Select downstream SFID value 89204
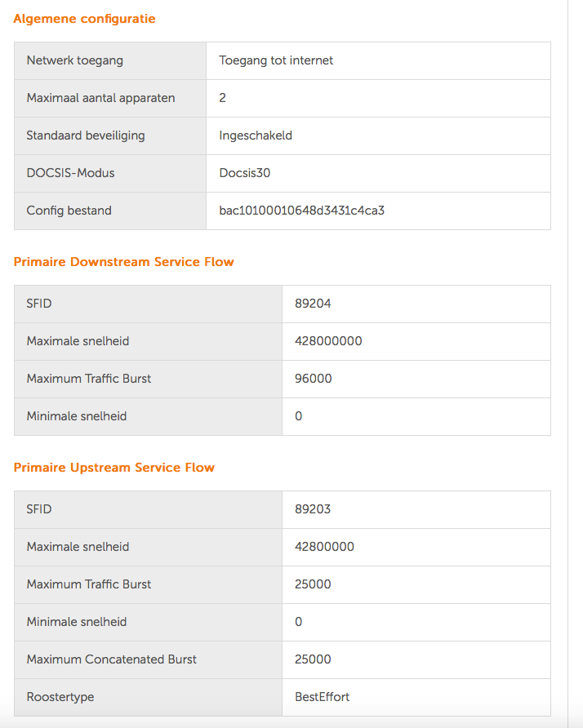 pyautogui.click(x=313, y=304)
